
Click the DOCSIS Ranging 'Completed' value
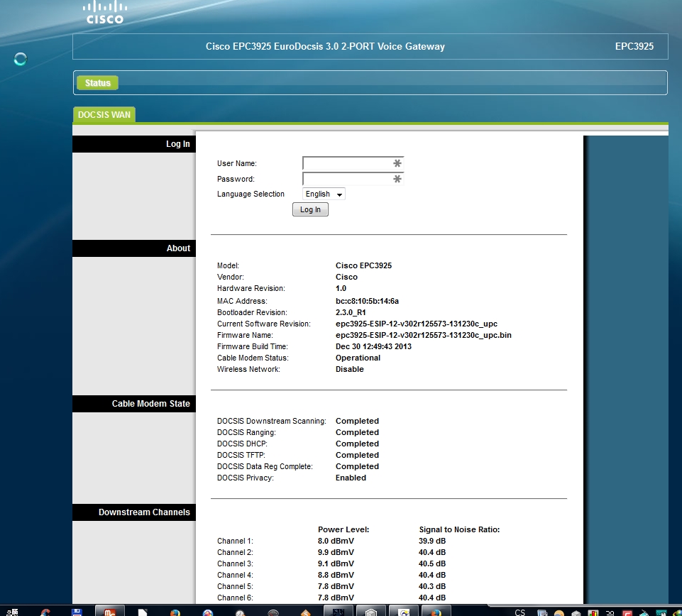point(357,432)
